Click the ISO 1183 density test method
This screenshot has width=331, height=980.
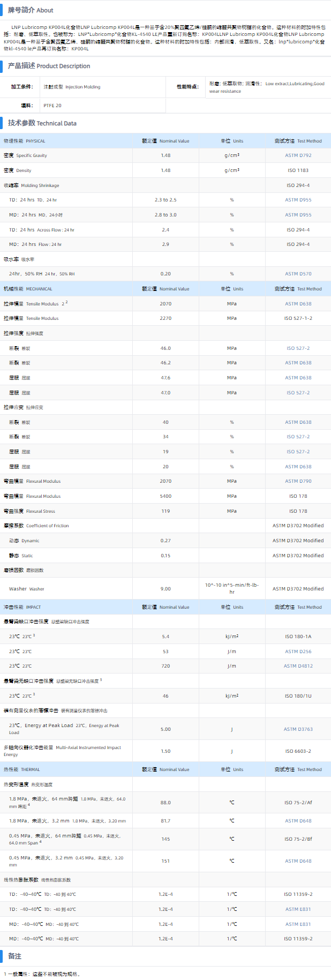[x=298, y=170]
